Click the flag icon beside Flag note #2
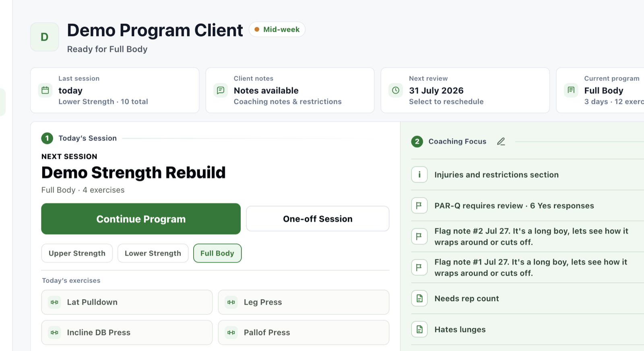 point(419,236)
